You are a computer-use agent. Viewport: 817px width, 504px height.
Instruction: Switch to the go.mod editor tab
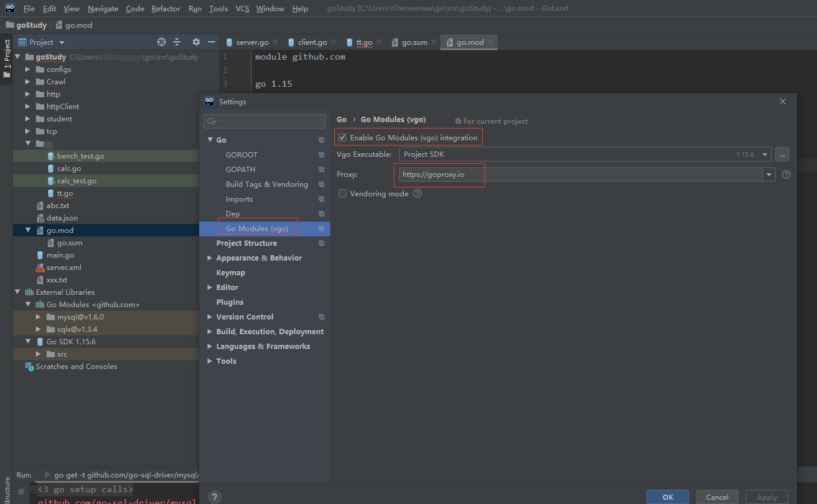[x=470, y=42]
